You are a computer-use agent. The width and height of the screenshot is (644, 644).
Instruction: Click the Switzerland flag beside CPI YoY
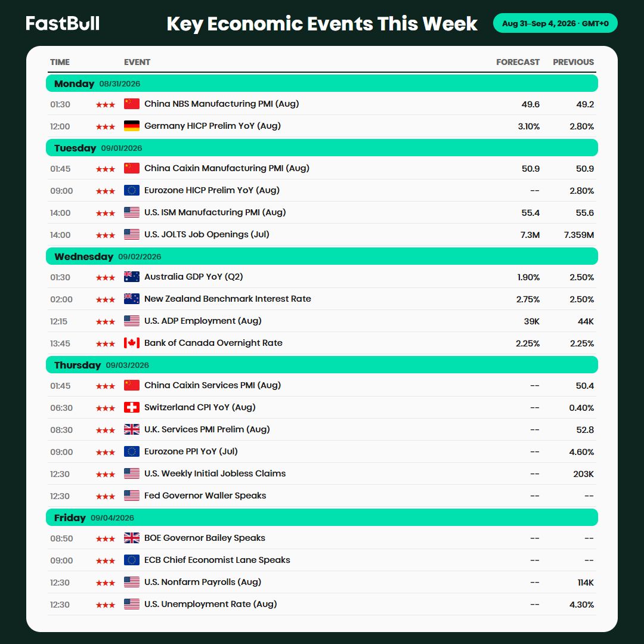pyautogui.click(x=131, y=407)
